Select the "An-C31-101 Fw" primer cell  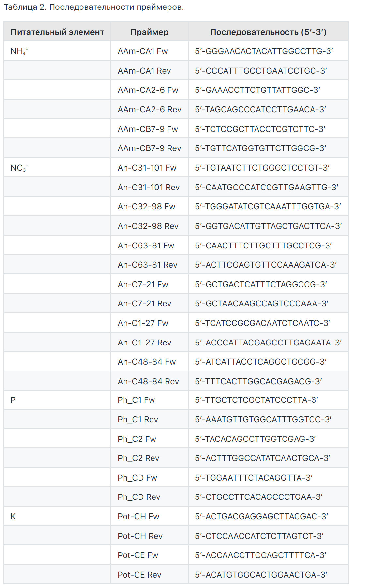147,168
